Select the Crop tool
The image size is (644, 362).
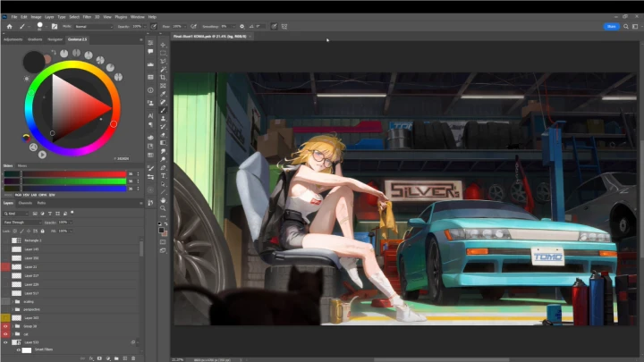click(163, 78)
